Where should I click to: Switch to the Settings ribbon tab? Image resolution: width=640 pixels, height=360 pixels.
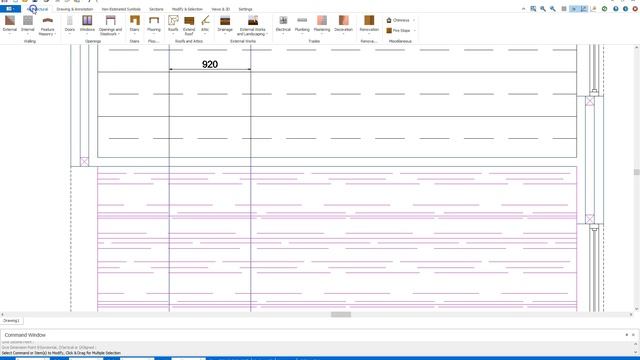tap(245, 9)
